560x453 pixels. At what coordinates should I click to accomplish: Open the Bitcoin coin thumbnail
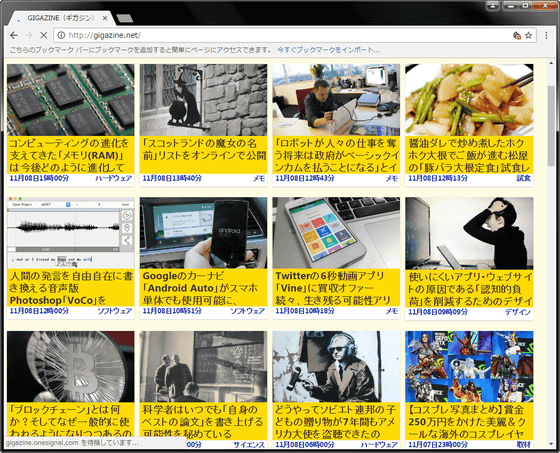[x=71, y=367]
